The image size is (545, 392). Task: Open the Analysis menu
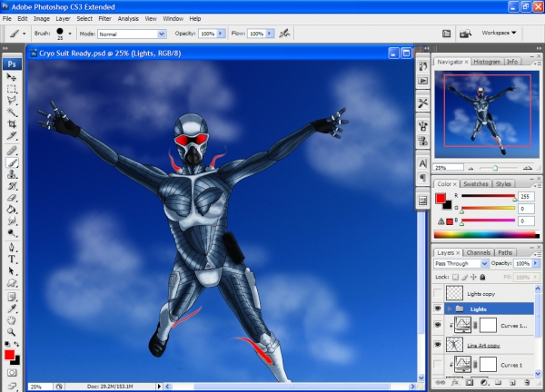128,19
